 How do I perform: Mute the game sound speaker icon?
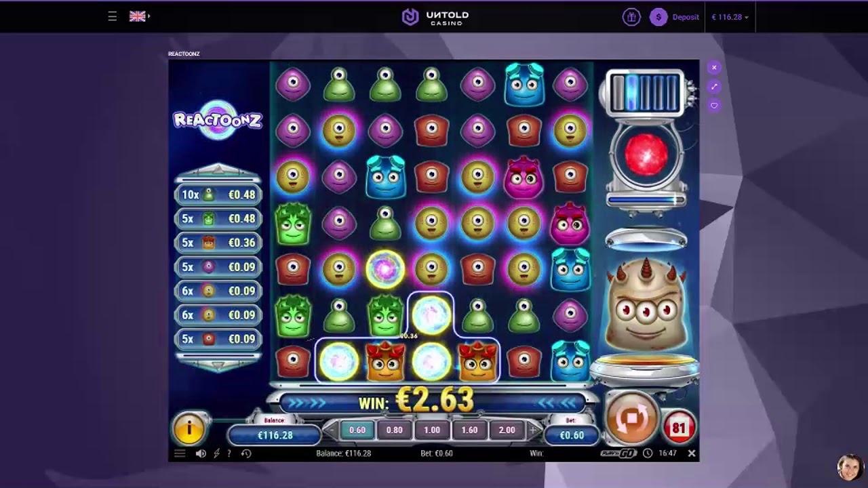click(x=201, y=453)
